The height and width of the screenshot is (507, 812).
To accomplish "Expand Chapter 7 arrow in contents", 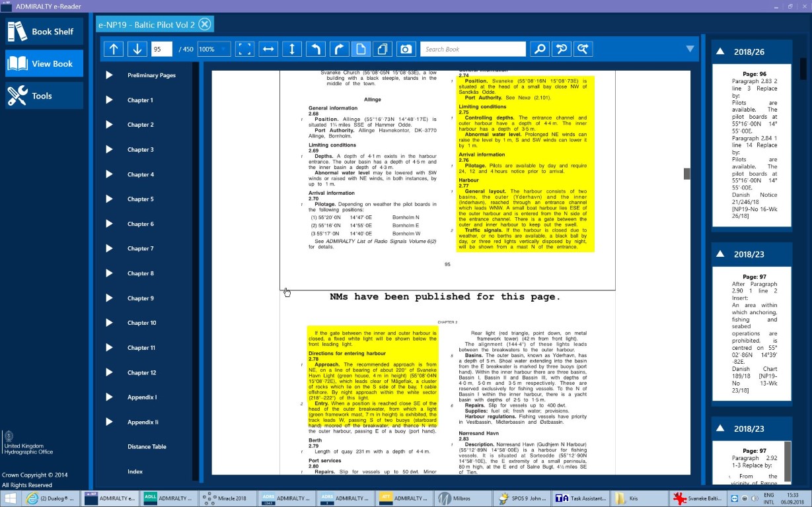I will (109, 249).
